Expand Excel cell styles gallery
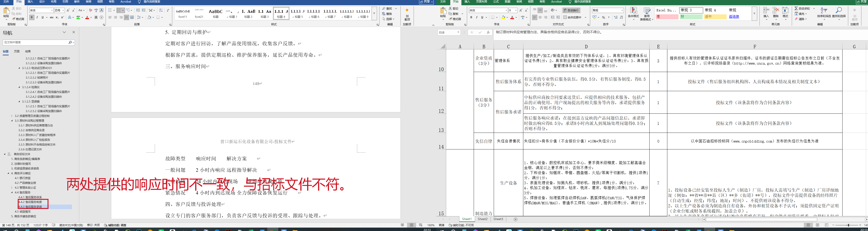868x231 pixels. (x=754, y=13)
